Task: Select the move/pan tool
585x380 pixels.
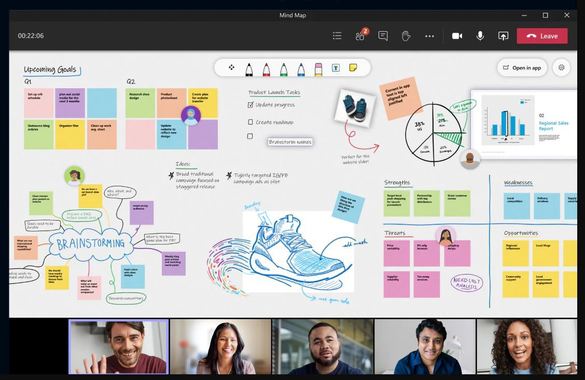Action: [231, 67]
